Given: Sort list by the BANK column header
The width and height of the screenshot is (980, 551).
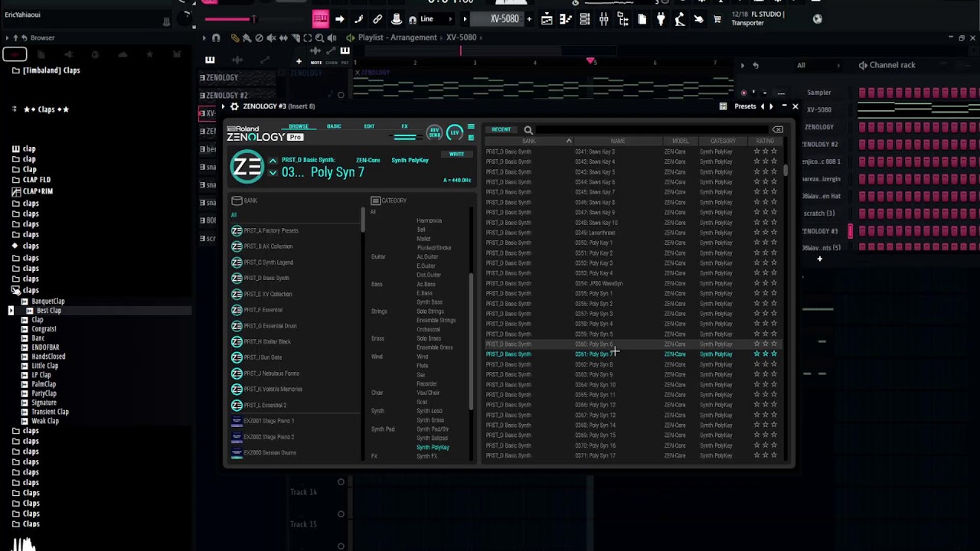Looking at the screenshot, I should 529,142.
